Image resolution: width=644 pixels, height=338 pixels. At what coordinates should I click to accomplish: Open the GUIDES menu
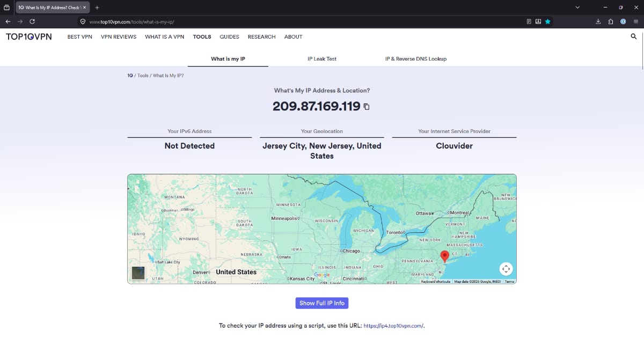[230, 37]
